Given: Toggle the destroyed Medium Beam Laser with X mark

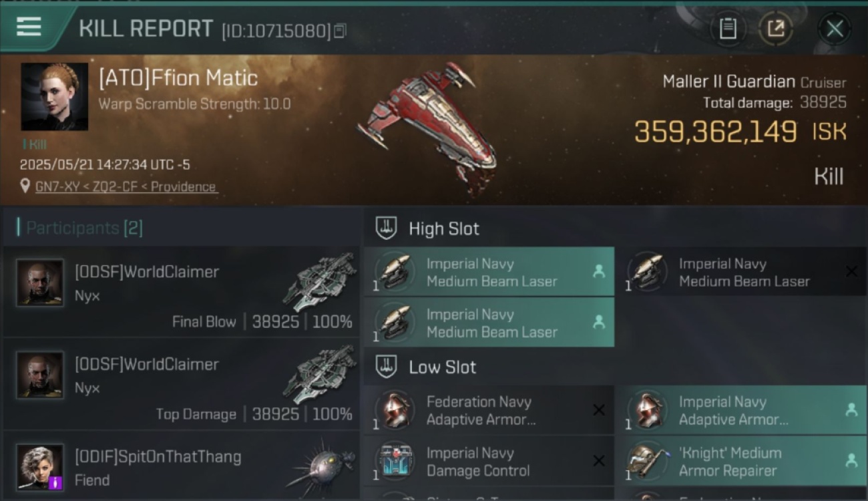Looking at the screenshot, I should point(740,272).
